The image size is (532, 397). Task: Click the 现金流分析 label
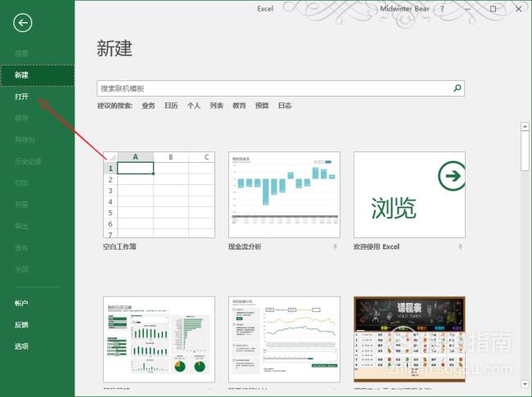tap(245, 246)
